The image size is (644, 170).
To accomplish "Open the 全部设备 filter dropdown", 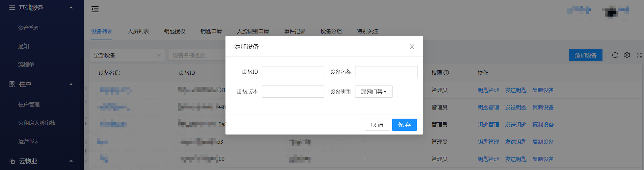I will click(x=127, y=55).
